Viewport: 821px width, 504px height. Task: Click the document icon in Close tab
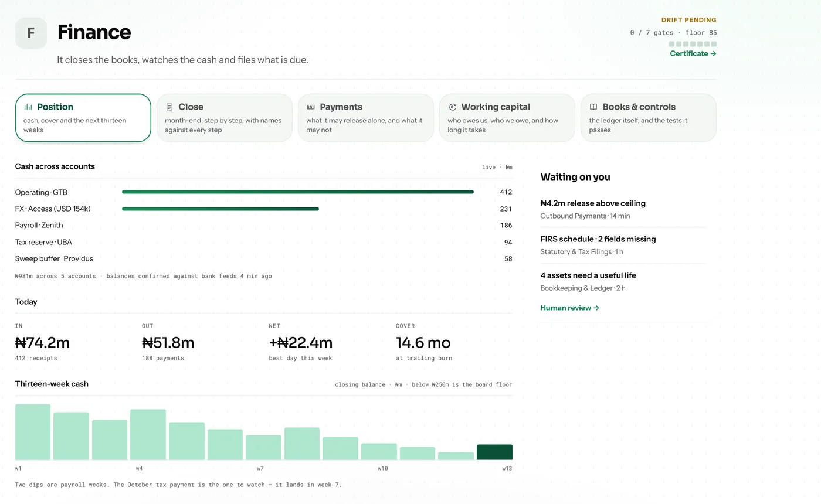coord(169,107)
